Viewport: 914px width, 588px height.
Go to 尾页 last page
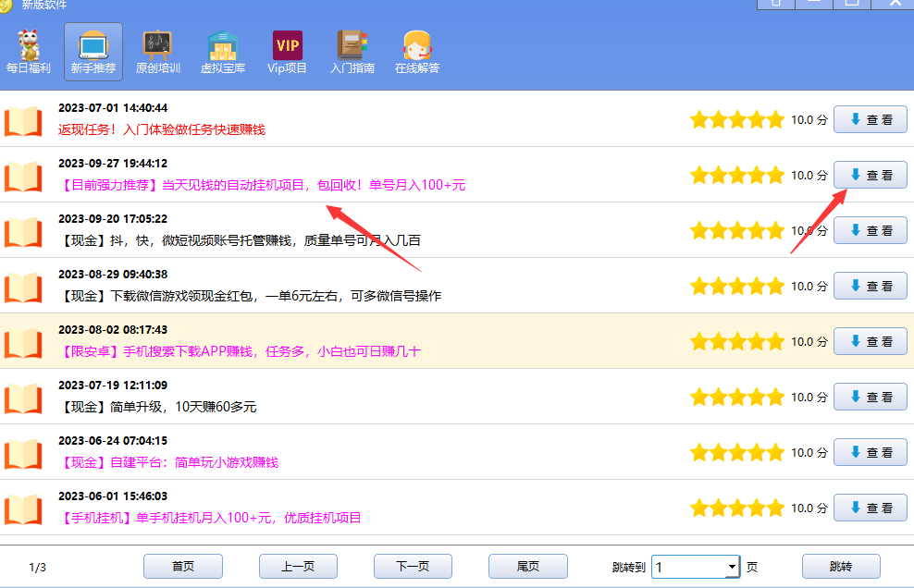point(528,566)
